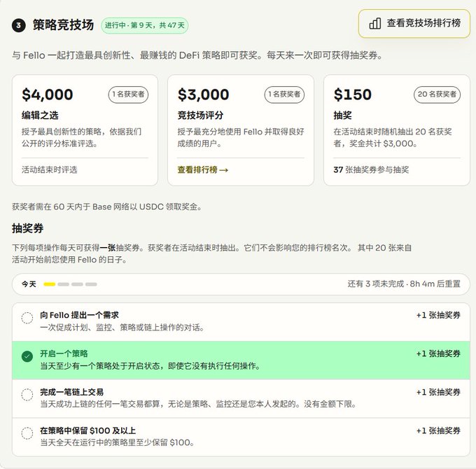Image resolution: width=476 pixels, height=469 pixels.
Task: Click the 进行中·第 9 天 status badge
Action: coord(144,25)
